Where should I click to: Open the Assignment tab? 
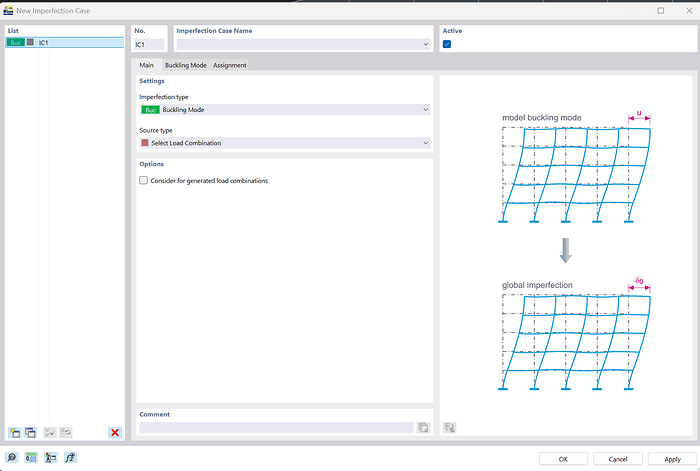click(x=229, y=65)
